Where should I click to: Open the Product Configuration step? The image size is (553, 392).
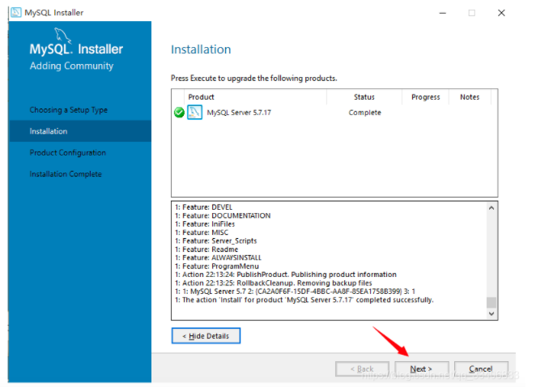click(x=68, y=152)
